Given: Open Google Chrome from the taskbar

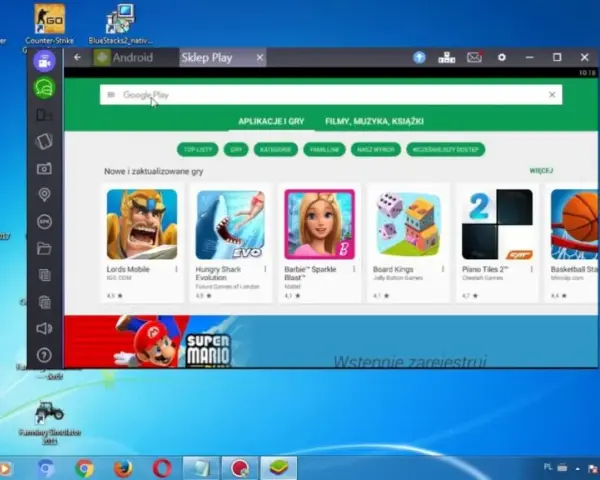Looking at the screenshot, I should point(85,469).
